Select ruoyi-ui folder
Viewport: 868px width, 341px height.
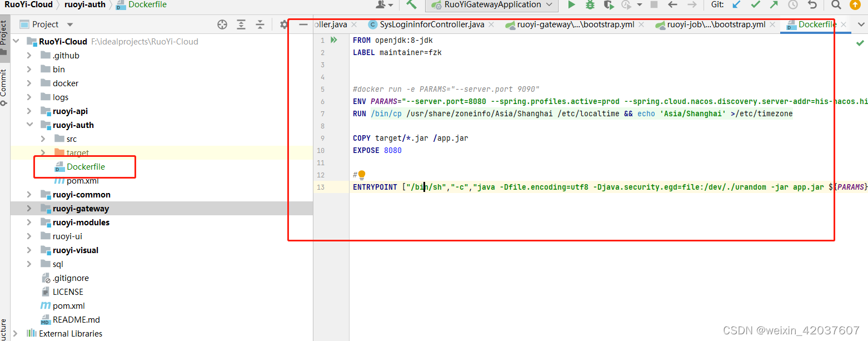pyautogui.click(x=67, y=236)
